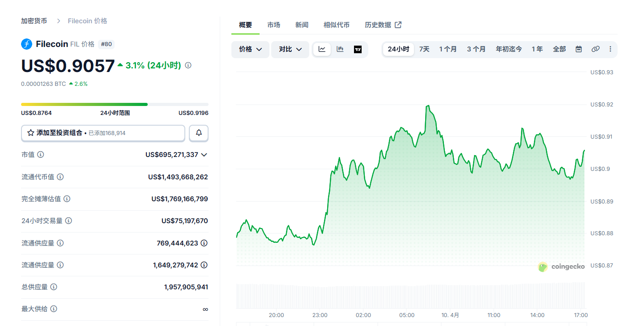Click info icon next to 769,444,623
644x326 pixels.
(204, 243)
